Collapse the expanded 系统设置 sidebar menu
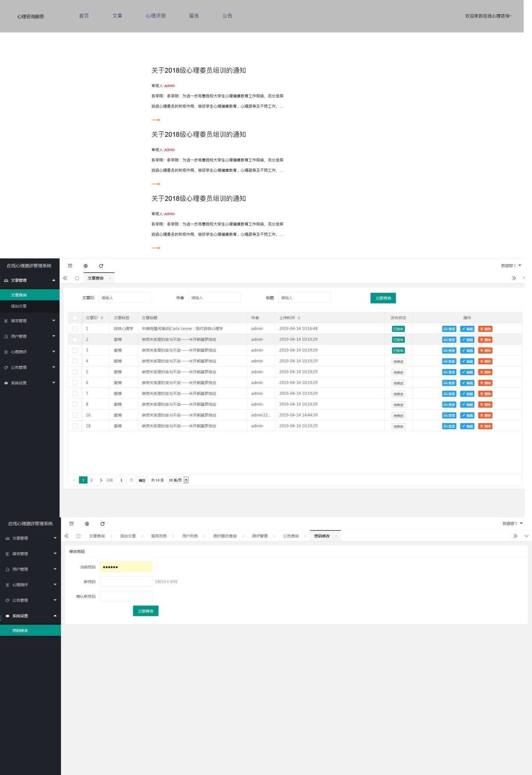Viewport: 532px width, 775px height. 55,616
